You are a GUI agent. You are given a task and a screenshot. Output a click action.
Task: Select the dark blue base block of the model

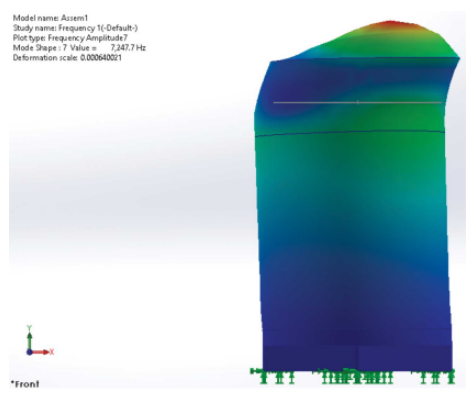pos(358,357)
